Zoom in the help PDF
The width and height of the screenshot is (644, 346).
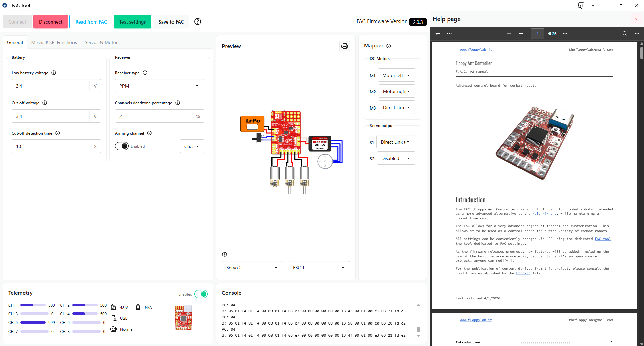pyautogui.click(x=521, y=34)
